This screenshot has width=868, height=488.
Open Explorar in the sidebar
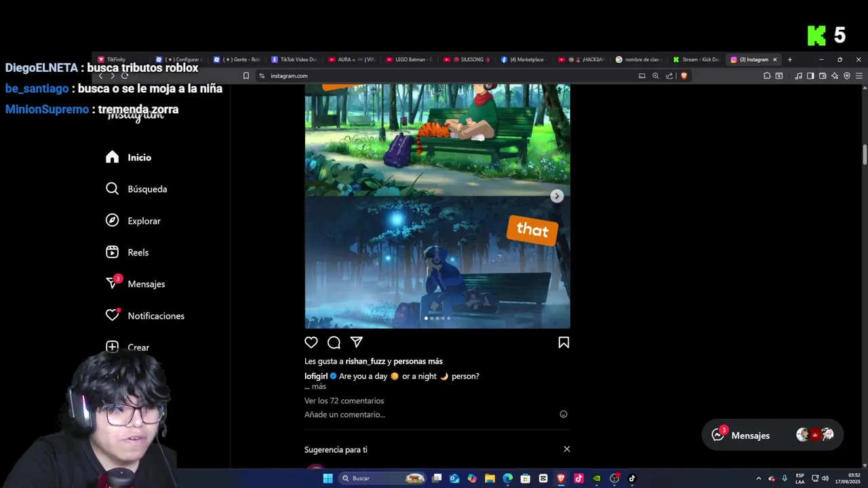[133, 221]
